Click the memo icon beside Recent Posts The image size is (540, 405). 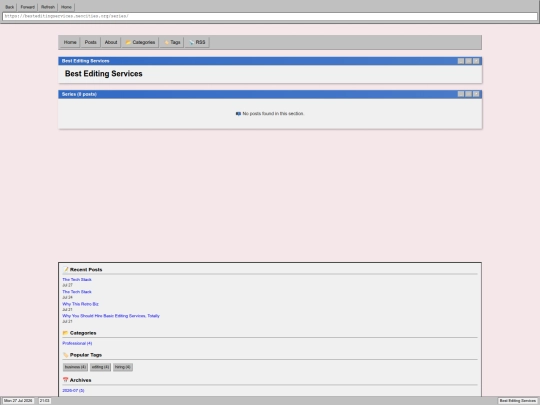click(66, 269)
